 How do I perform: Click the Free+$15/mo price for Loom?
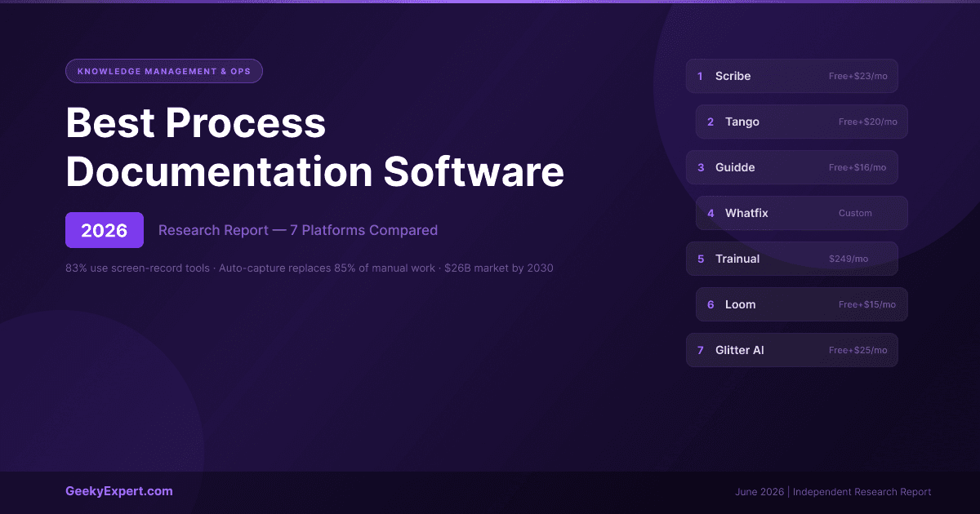pyautogui.click(x=867, y=304)
